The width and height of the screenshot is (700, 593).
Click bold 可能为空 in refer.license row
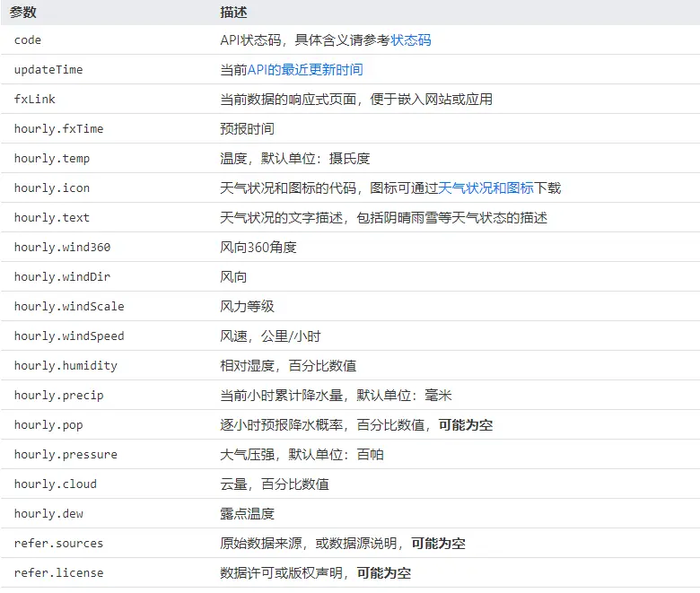[x=384, y=573]
